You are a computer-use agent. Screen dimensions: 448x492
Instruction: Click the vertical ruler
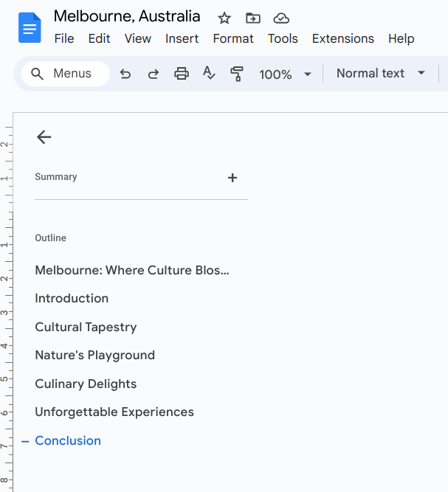(x=7, y=301)
